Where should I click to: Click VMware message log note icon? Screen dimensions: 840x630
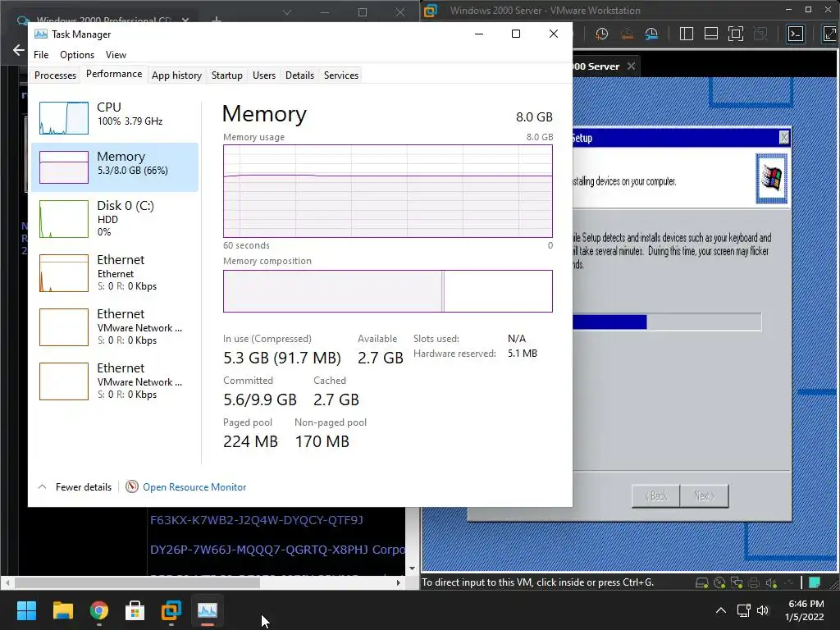tap(815, 582)
